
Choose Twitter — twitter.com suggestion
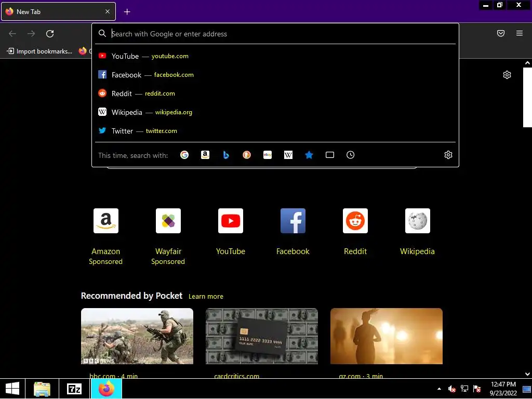click(275, 130)
